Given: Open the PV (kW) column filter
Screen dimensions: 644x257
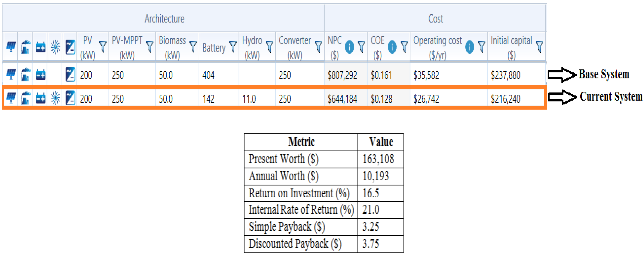Looking at the screenshot, I should [103, 47].
